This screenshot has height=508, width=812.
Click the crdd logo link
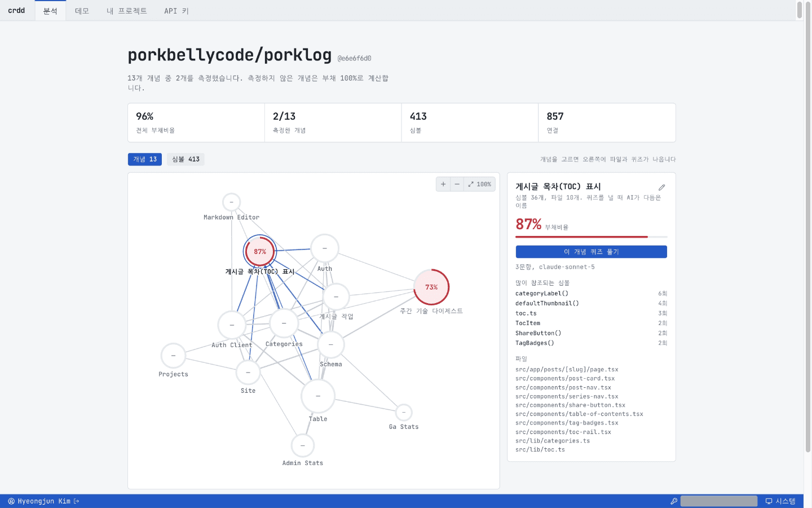16,11
